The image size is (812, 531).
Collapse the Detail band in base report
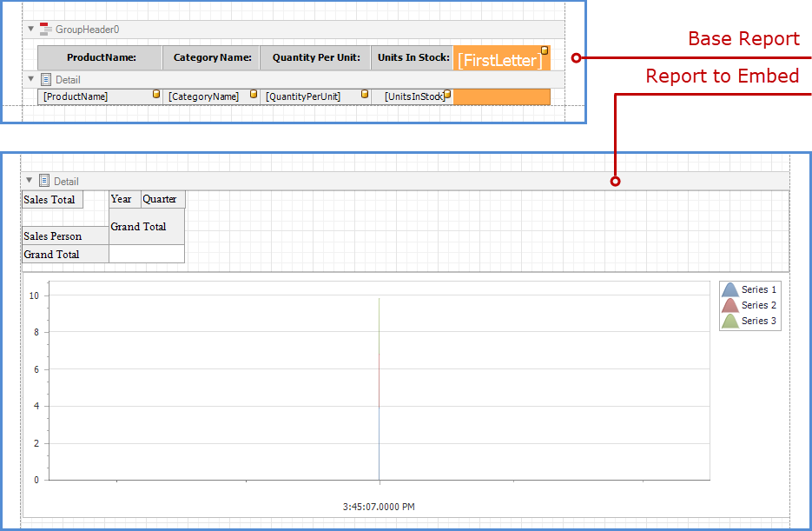point(30,79)
